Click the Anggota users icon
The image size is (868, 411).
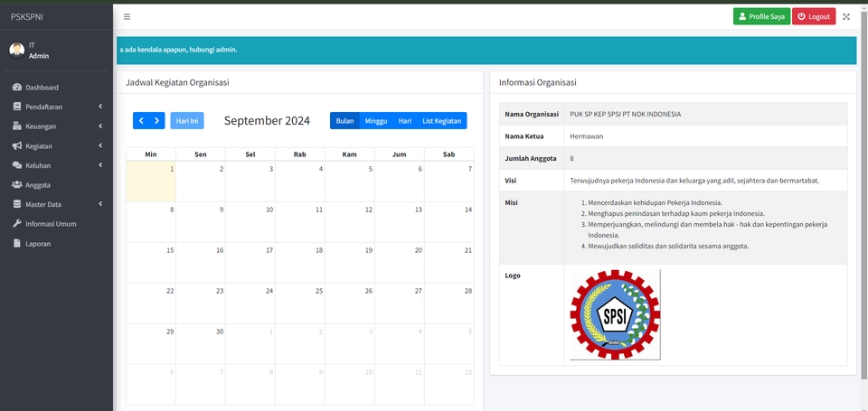(16, 185)
